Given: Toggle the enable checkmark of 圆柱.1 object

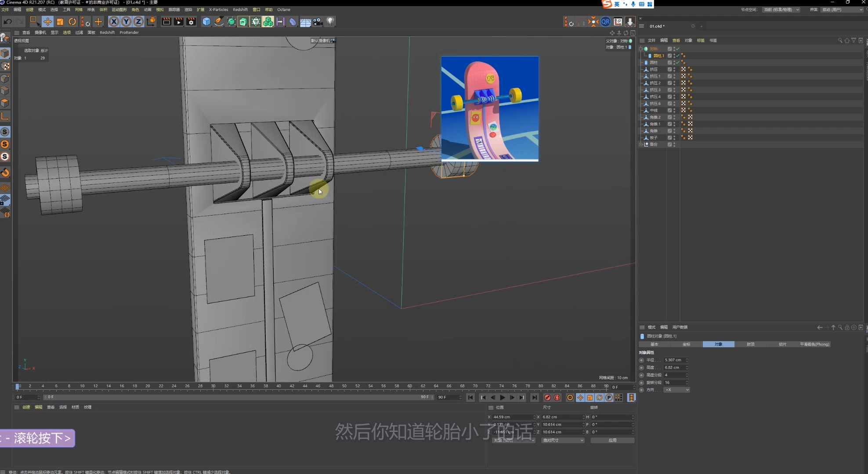Looking at the screenshot, I should tap(678, 56).
